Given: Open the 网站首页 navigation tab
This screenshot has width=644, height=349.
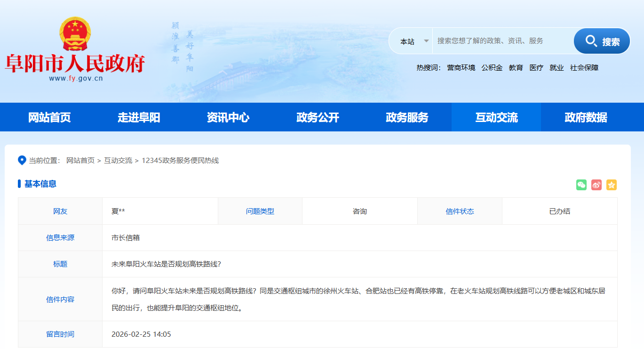Looking at the screenshot, I should pos(49,117).
